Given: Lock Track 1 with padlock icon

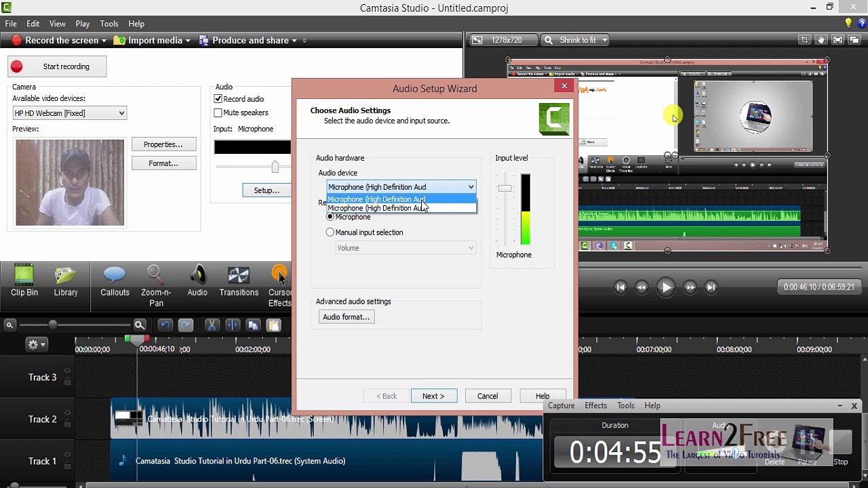Looking at the screenshot, I should point(67,466).
